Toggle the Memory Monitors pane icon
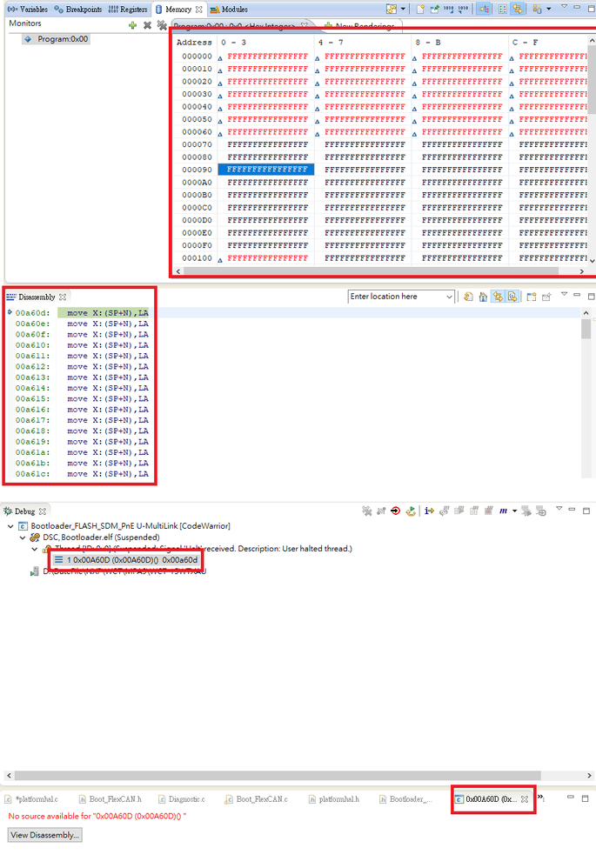596x868 pixels. tap(484, 9)
